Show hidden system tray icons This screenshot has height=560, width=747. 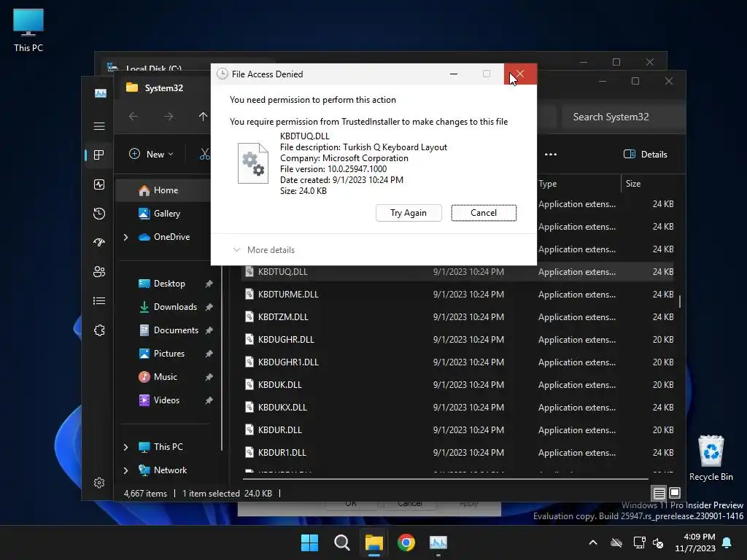point(593,542)
